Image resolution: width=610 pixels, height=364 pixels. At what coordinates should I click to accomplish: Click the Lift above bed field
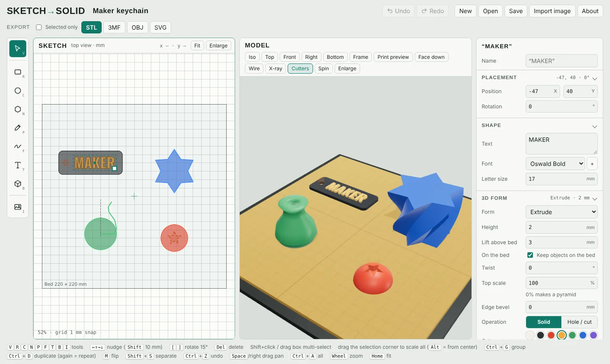(562, 243)
